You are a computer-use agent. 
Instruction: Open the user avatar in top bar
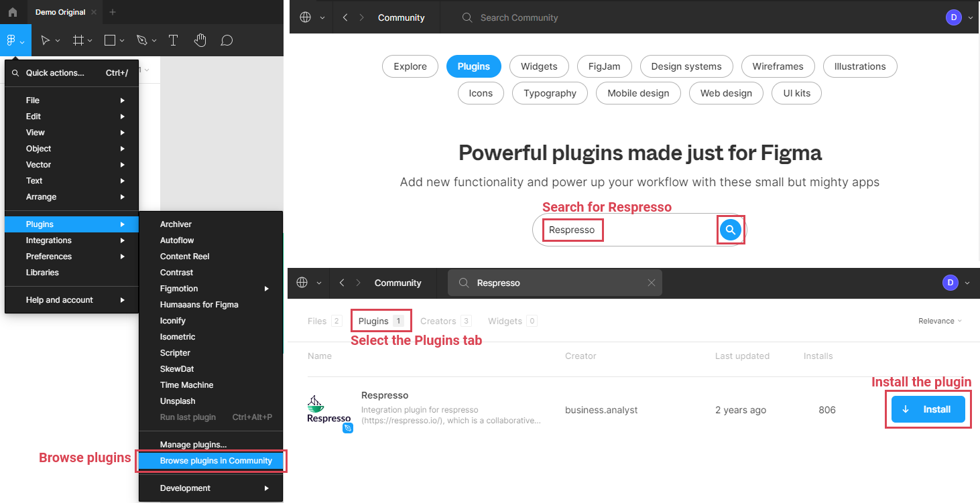pyautogui.click(x=953, y=17)
